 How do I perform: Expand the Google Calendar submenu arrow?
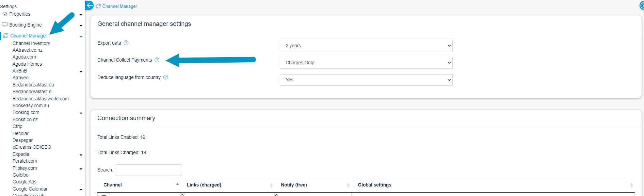pyautogui.click(x=81, y=190)
